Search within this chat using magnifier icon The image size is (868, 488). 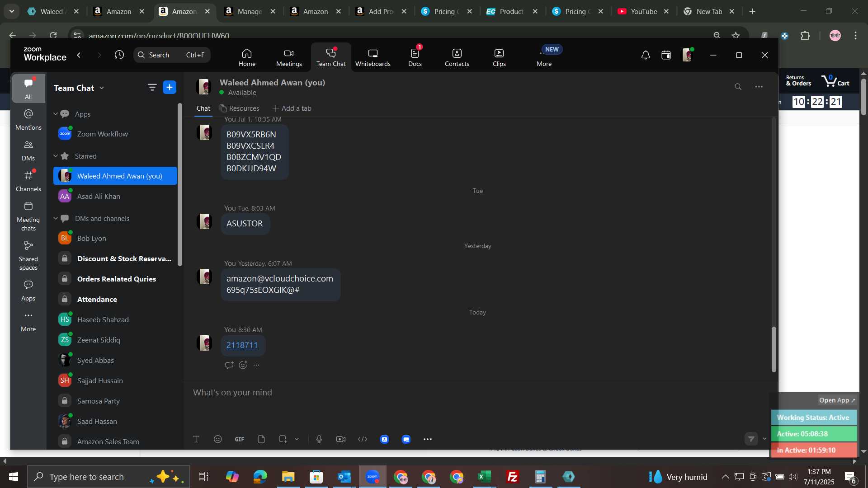click(738, 87)
